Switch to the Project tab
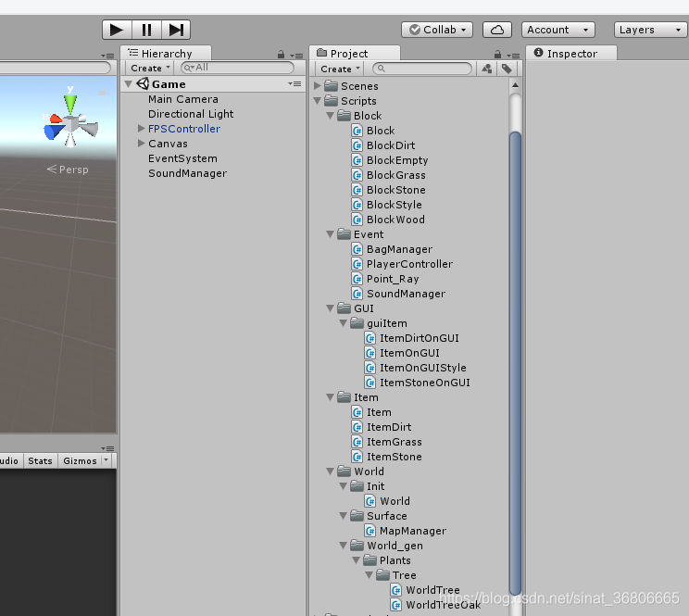 (x=355, y=53)
